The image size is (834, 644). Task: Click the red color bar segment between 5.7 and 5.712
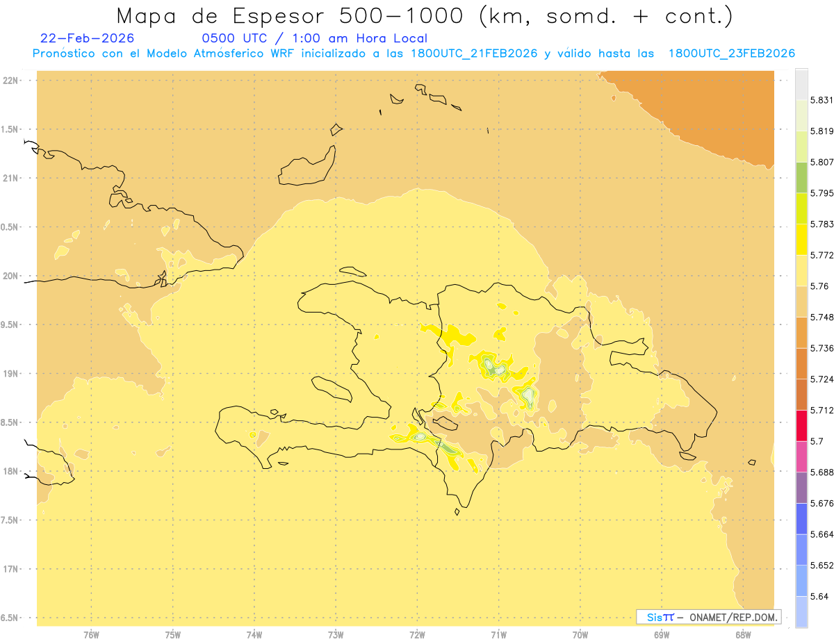(x=801, y=425)
